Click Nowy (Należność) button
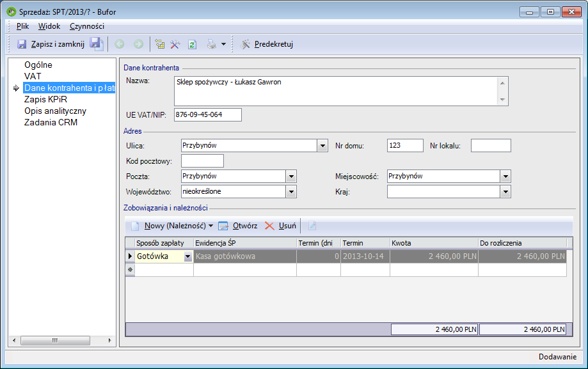The width and height of the screenshot is (588, 369). point(168,226)
